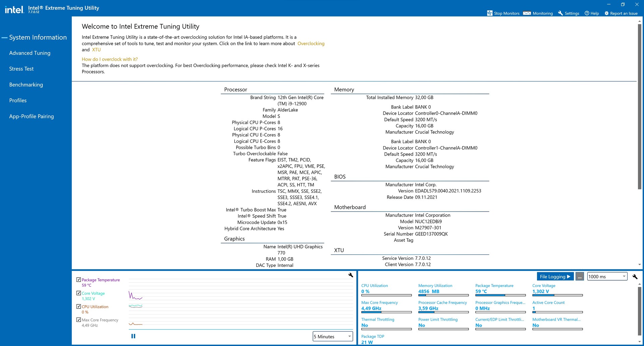Click the Motherboard VR Thermal tile
This screenshot has height=346, width=644.
point(557,324)
